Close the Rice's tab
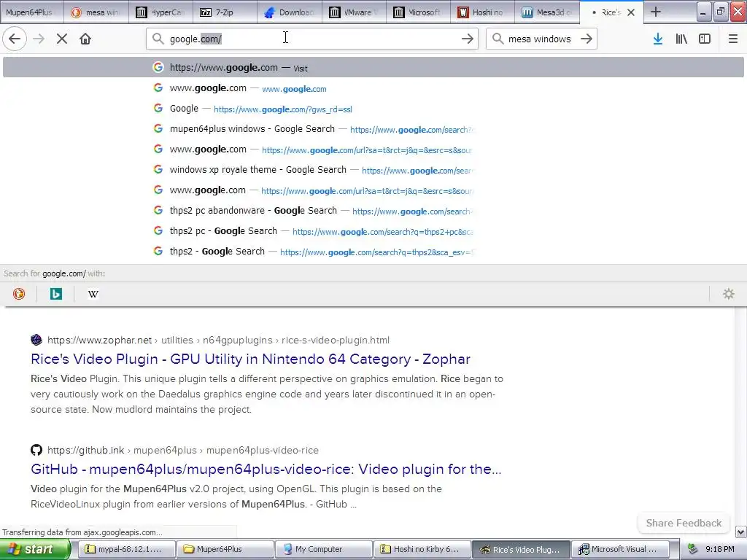Image resolution: width=747 pixels, height=560 pixels. pyautogui.click(x=631, y=12)
